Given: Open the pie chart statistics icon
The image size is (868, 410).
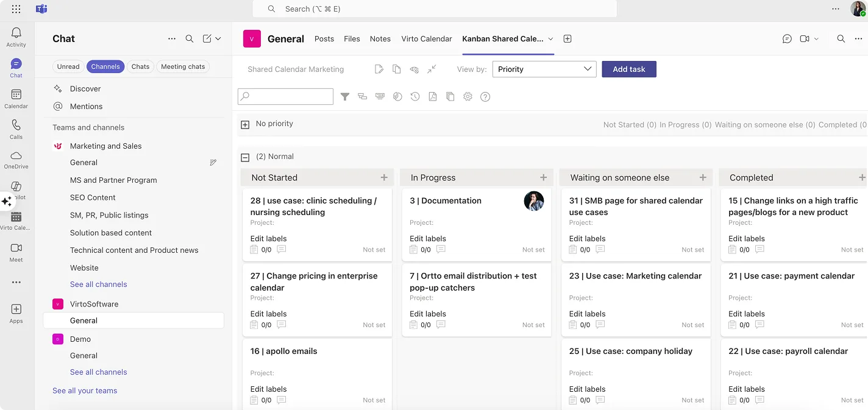Looking at the screenshot, I should (397, 96).
